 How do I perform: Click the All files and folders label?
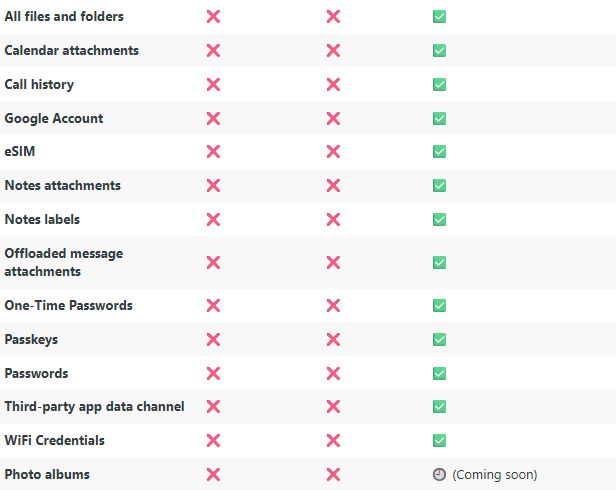click(64, 17)
